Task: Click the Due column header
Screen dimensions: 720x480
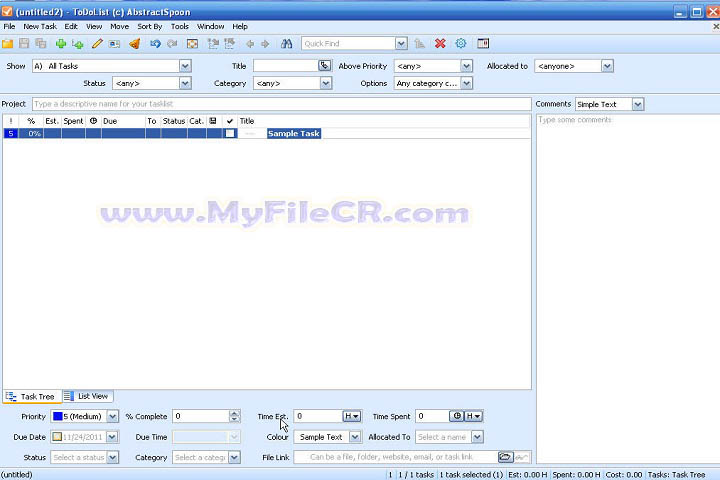Action: tap(123, 121)
